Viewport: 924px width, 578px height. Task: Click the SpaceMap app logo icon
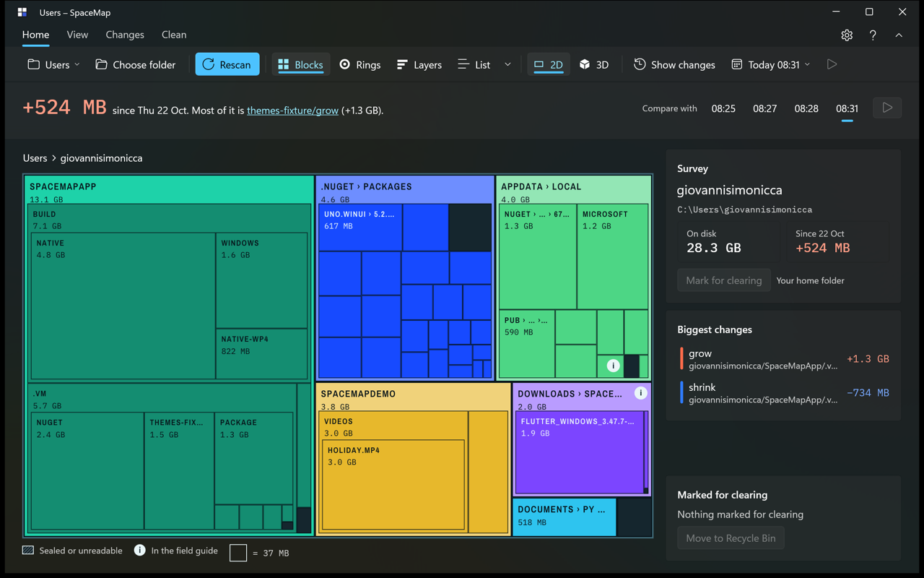point(22,12)
